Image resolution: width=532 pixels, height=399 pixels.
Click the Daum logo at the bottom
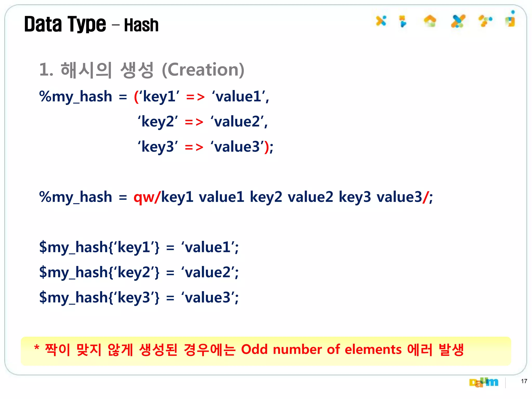[484, 382]
